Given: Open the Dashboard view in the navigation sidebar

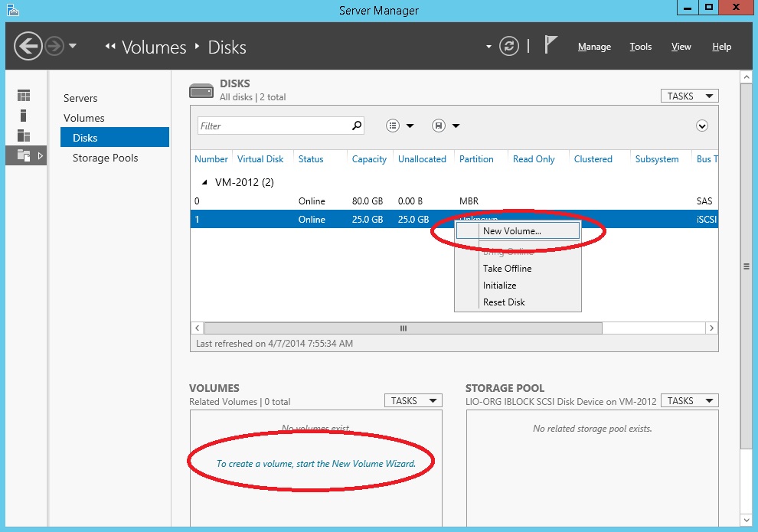Looking at the screenshot, I should coord(25,95).
